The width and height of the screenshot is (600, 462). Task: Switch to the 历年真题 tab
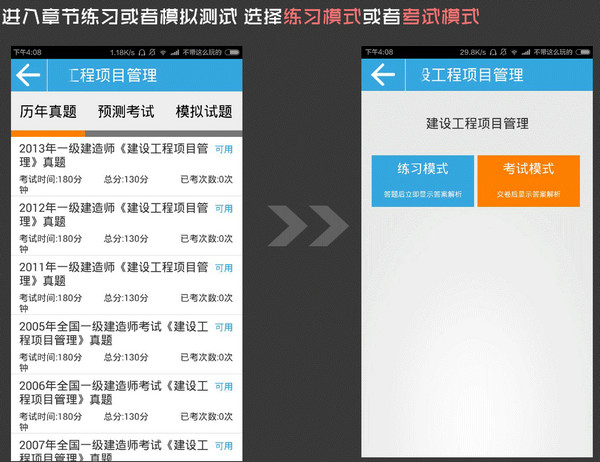48,112
